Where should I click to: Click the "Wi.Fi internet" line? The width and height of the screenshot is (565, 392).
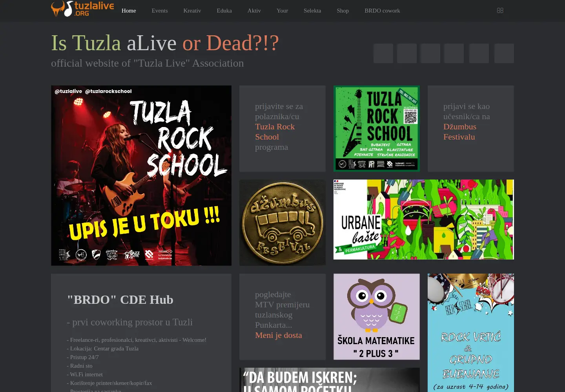pyautogui.click(x=85, y=374)
